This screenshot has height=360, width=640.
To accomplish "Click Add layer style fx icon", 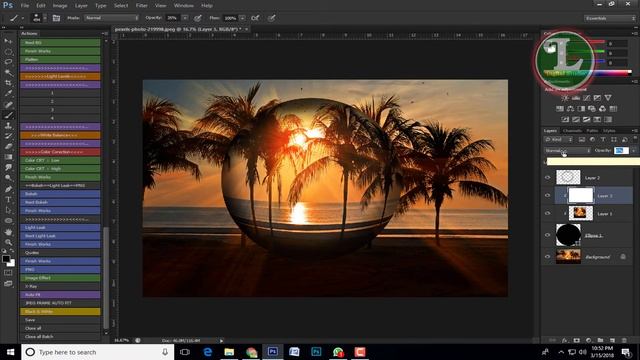I will 564,340.
